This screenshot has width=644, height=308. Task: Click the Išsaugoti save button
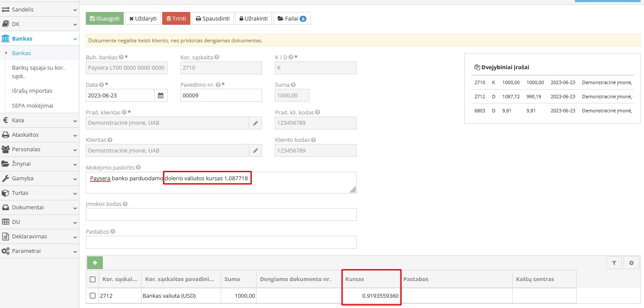coord(105,19)
